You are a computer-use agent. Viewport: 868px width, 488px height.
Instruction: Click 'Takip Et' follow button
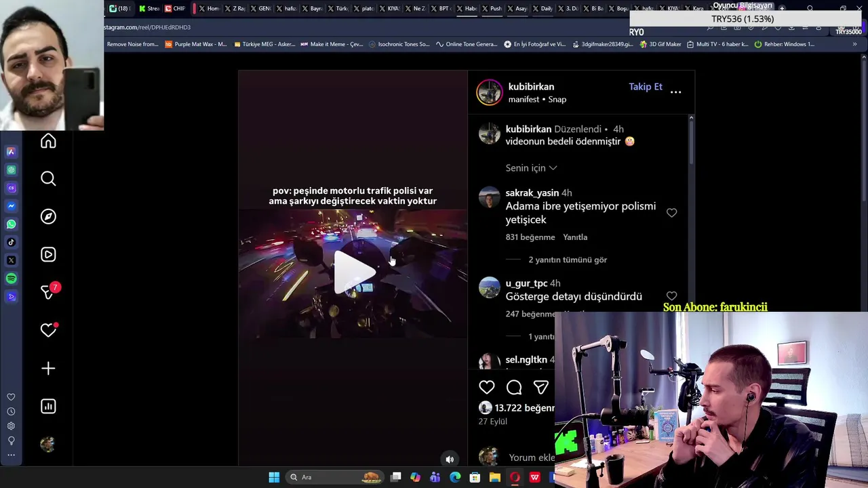click(646, 87)
